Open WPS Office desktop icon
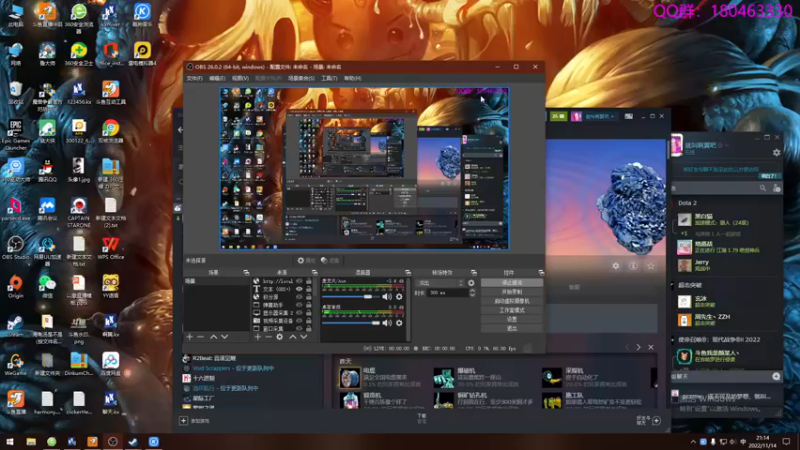The height and width of the screenshot is (450, 800). pos(110,248)
